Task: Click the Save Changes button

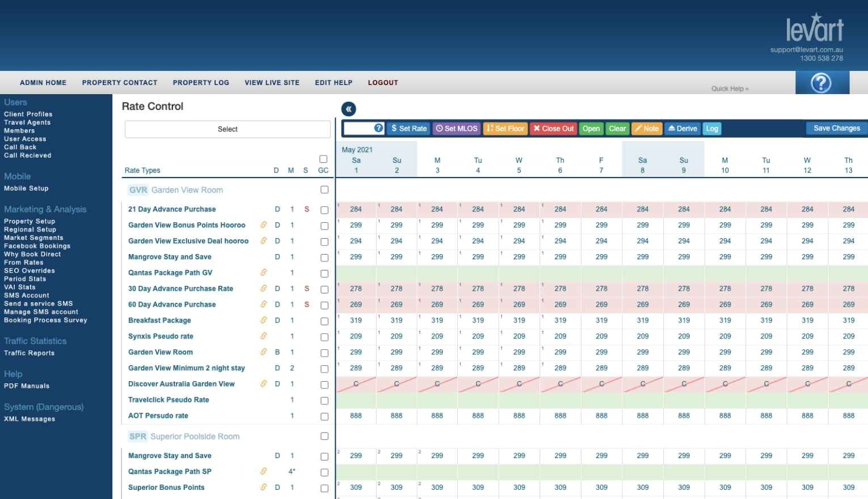Action: pos(836,129)
